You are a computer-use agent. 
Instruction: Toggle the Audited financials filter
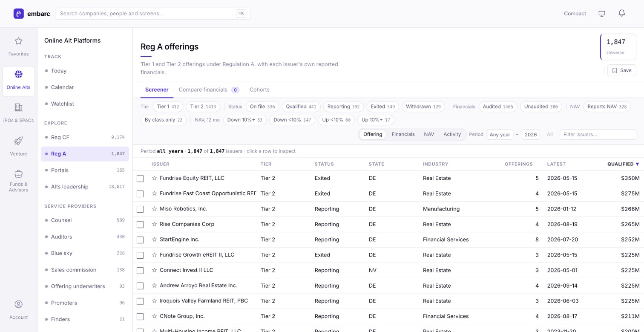[x=498, y=107]
